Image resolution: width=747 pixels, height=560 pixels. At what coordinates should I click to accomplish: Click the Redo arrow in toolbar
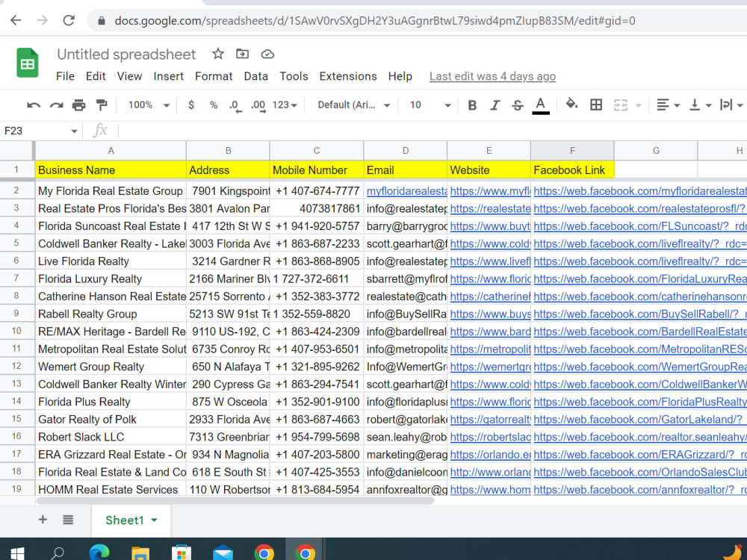click(56, 105)
